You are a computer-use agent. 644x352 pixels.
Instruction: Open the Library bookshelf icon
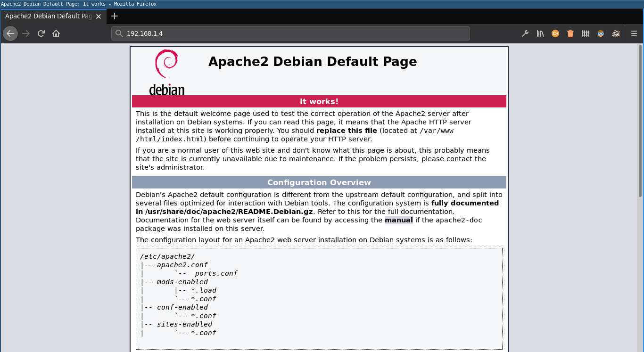click(540, 33)
